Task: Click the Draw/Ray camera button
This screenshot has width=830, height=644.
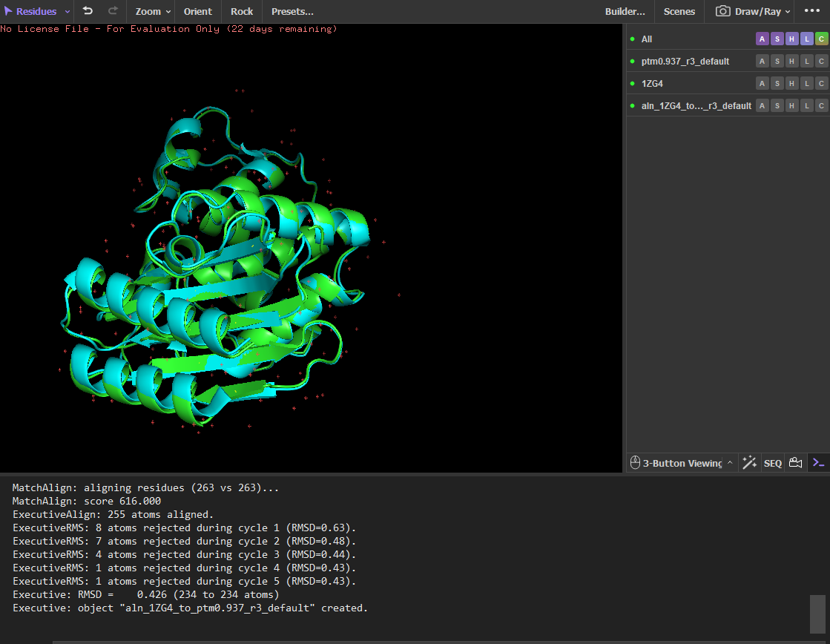Action: [752, 11]
